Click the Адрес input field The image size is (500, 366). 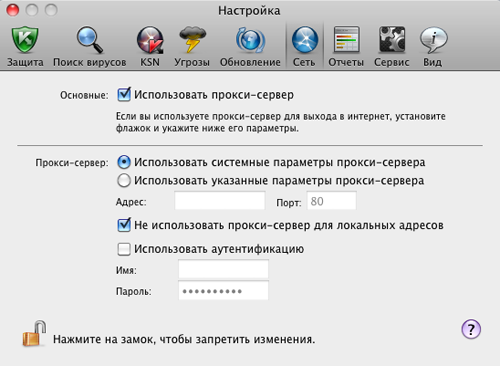(220, 201)
